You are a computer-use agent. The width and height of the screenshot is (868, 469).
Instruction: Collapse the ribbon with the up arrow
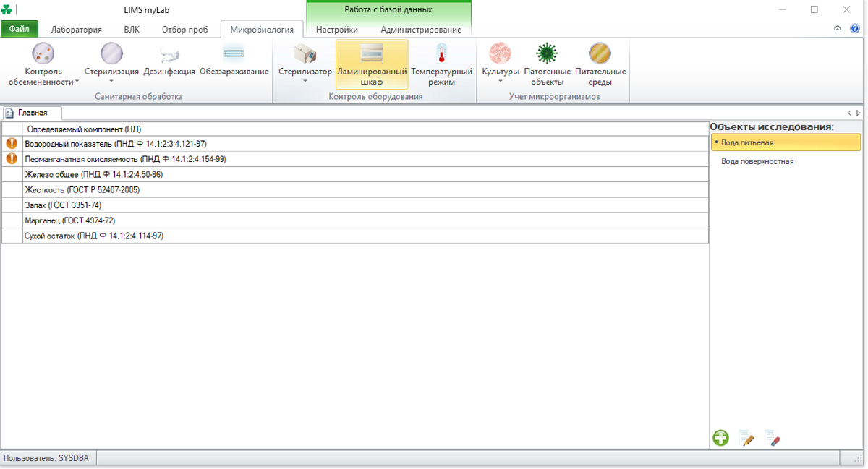(x=838, y=29)
